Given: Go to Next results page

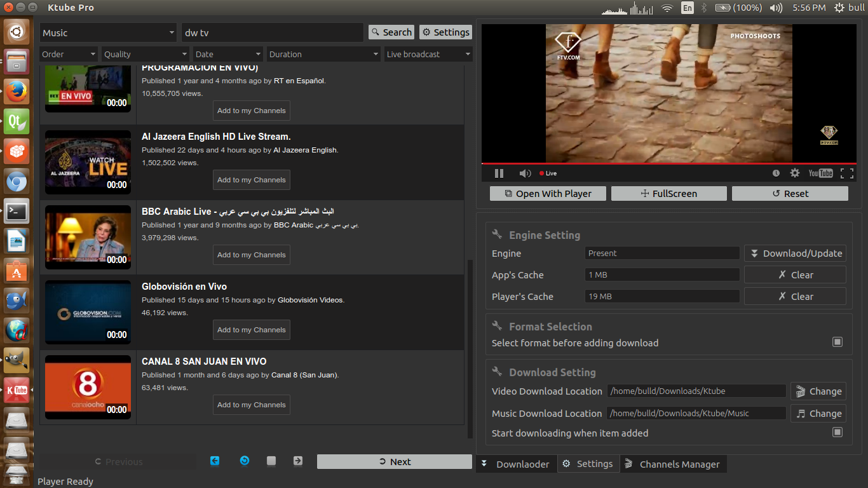Looking at the screenshot, I should pos(394,462).
